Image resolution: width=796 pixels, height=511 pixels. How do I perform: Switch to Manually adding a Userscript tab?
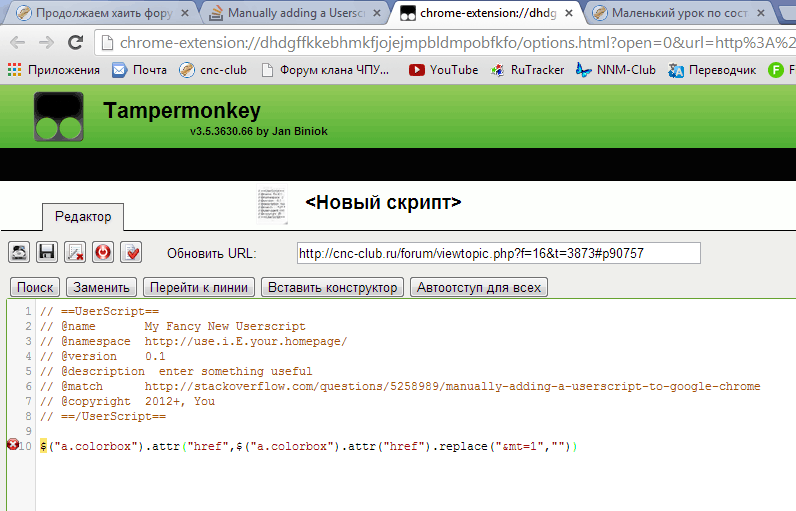(x=296, y=13)
